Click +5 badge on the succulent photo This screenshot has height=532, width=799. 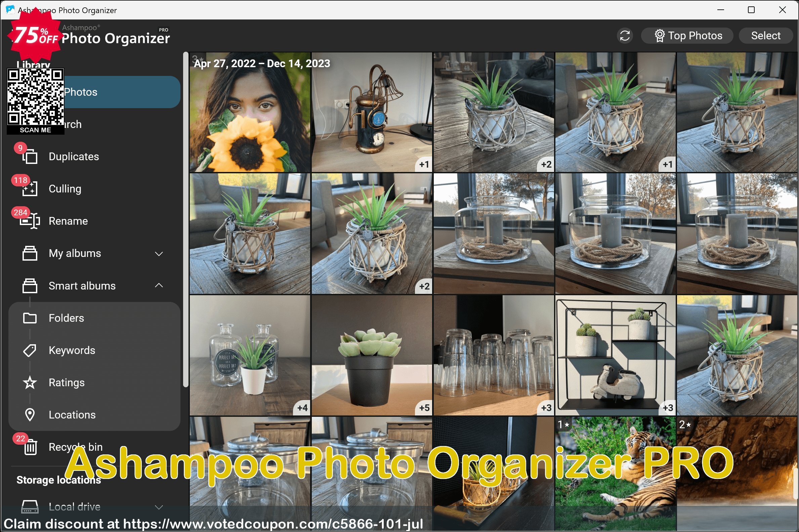(424, 408)
